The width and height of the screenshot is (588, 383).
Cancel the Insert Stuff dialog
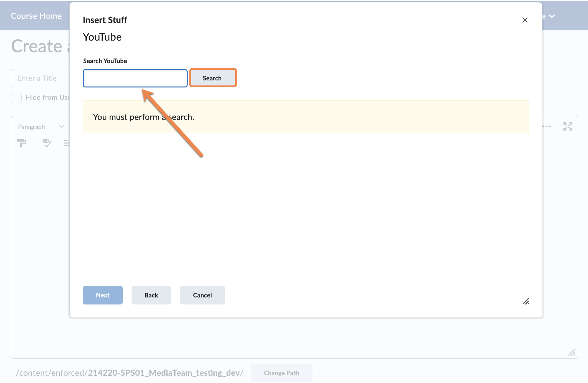pos(202,295)
